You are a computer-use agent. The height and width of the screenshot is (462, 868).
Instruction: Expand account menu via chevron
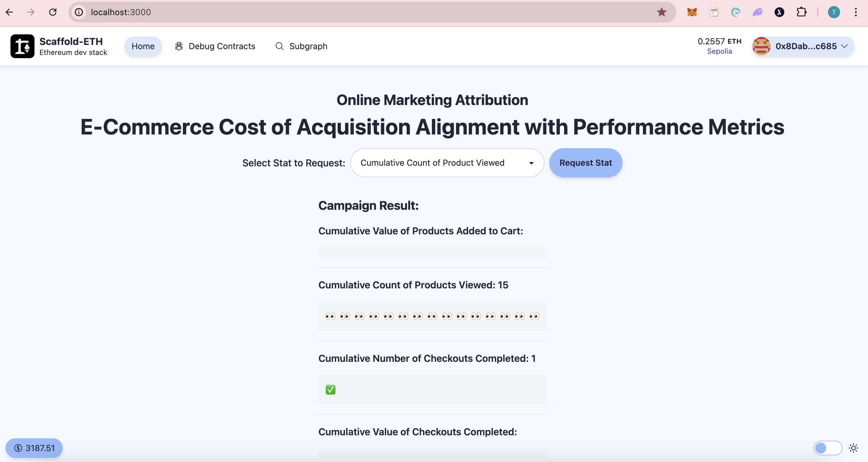pyautogui.click(x=844, y=46)
